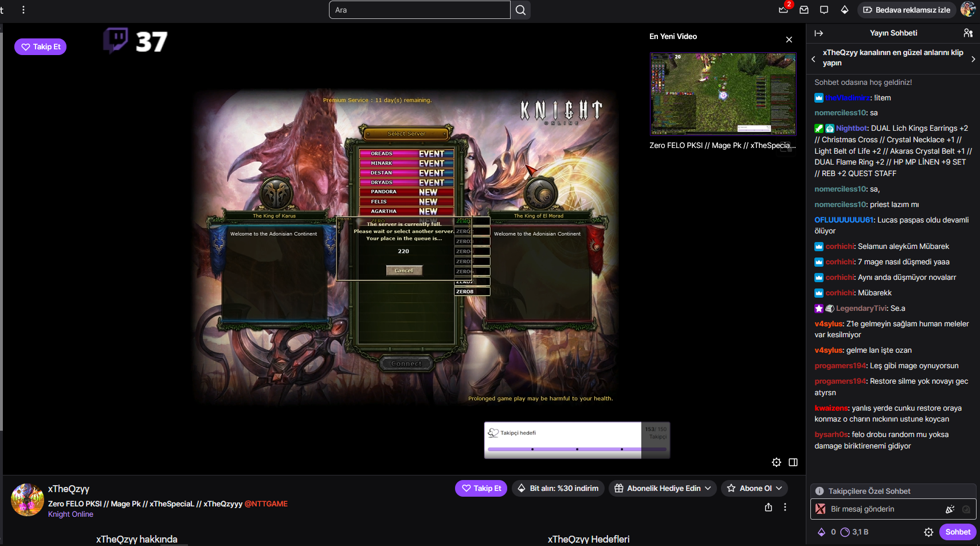This screenshot has width=980, height=546.
Task: Open the latest video title under the thumbnail
Action: point(723,146)
